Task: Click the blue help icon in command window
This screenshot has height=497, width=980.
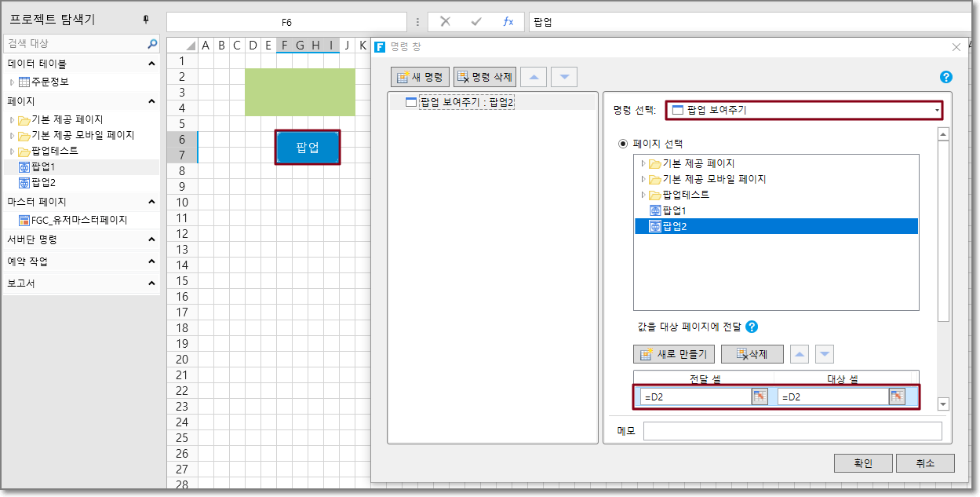Action: tap(945, 77)
